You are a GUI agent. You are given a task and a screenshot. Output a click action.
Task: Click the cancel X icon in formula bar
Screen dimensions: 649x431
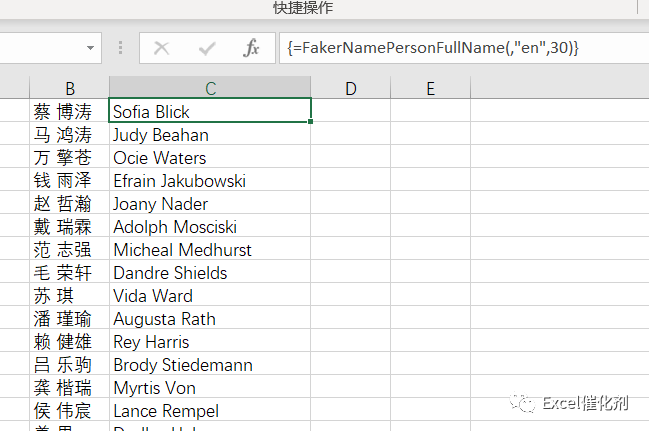(162, 48)
